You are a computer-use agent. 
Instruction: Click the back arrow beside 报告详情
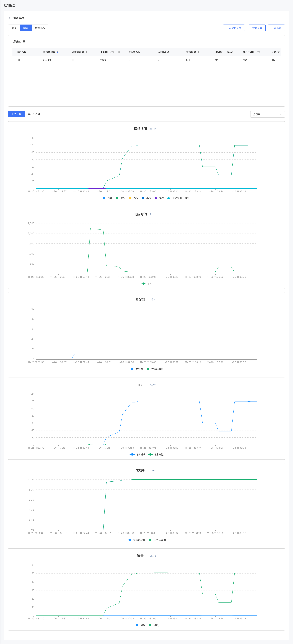click(10, 18)
